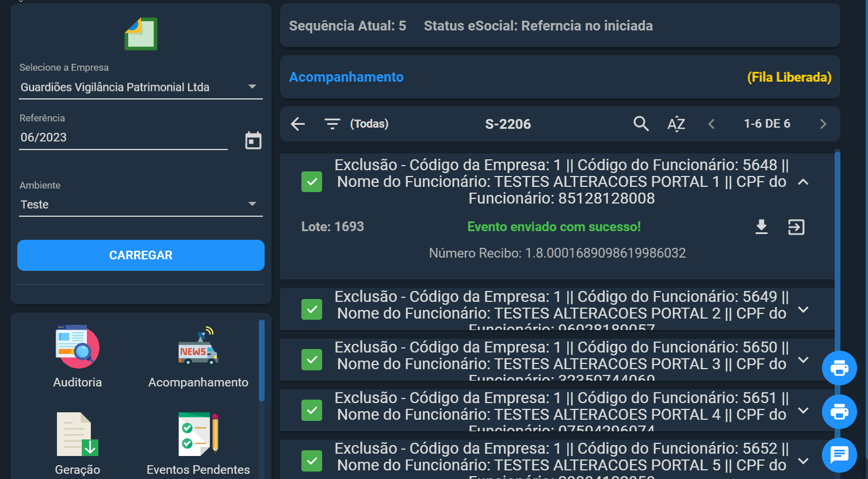Click the (Fila Liberada) status label
Image resolution: width=868 pixels, height=479 pixels.
[789, 77]
